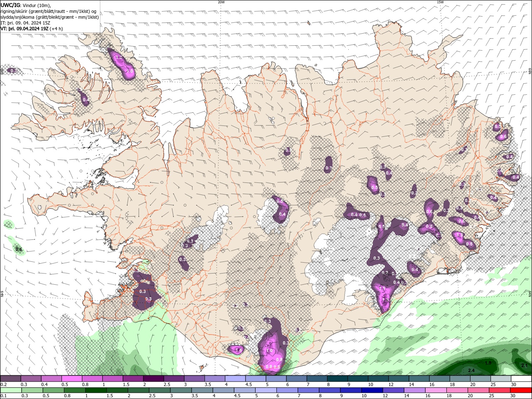Click the '0.1' label under the rain legend

3,396
